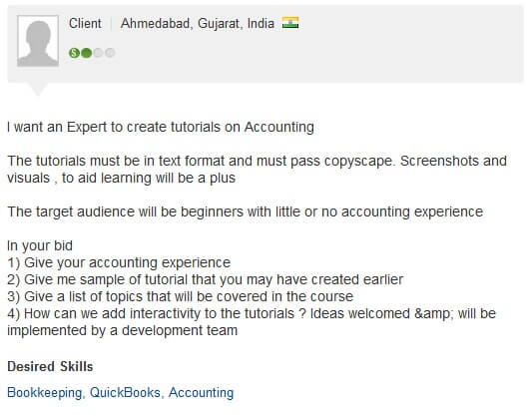Click item 3 about list of topics
The image size is (532, 416).
180,296
